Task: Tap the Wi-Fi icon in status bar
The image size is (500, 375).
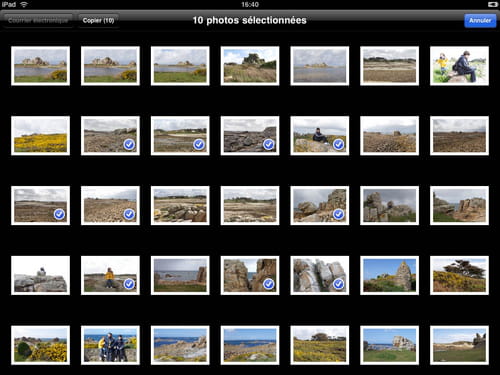Action: tap(24, 4)
